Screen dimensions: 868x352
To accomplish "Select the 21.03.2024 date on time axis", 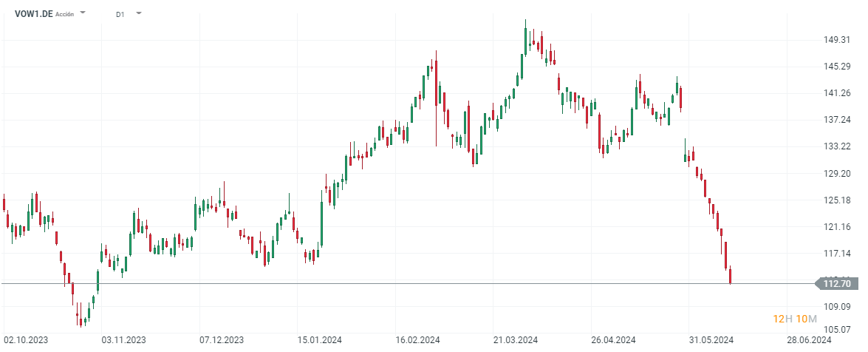I will [x=516, y=340].
